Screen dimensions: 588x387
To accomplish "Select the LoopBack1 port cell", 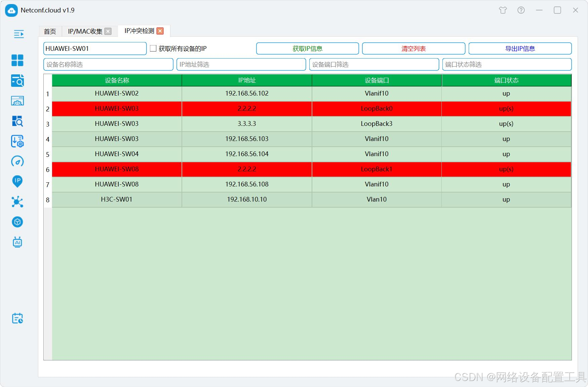I will pyautogui.click(x=377, y=169).
